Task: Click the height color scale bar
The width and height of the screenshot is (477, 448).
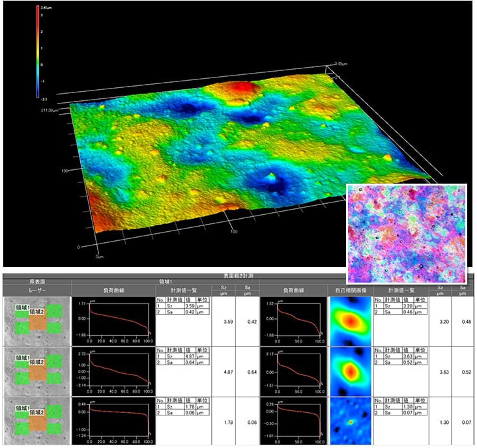Action: (x=38, y=51)
